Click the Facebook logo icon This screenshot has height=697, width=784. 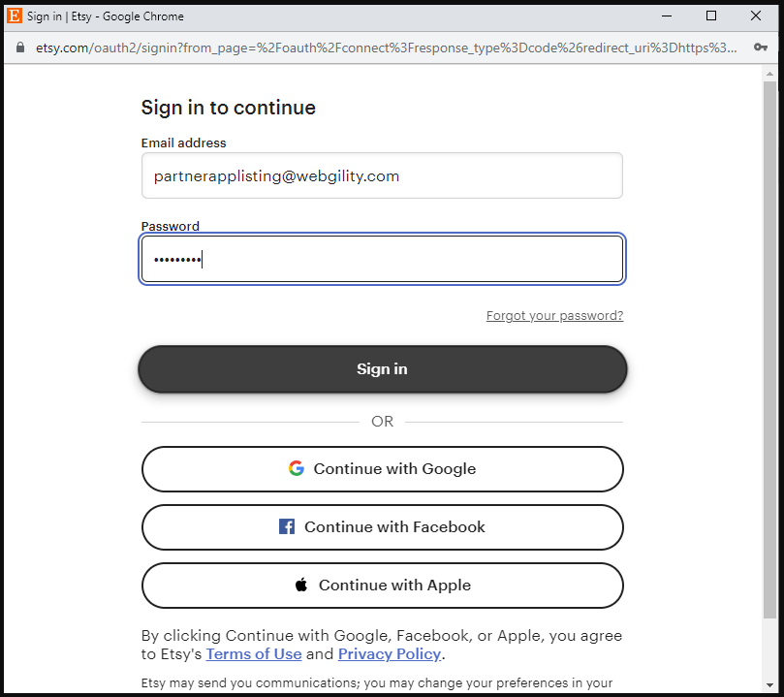[x=287, y=527]
